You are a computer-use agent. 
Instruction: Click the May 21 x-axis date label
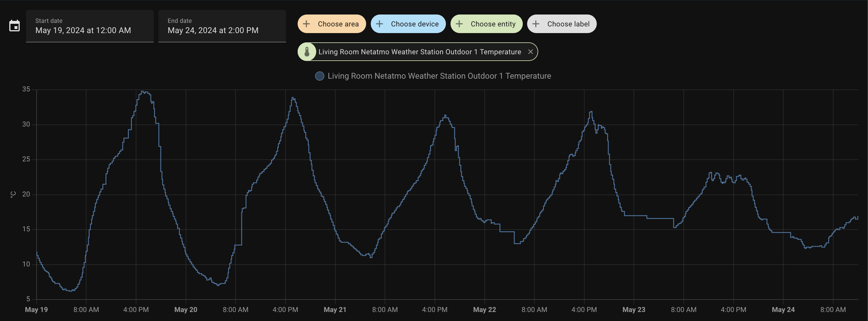coord(335,309)
